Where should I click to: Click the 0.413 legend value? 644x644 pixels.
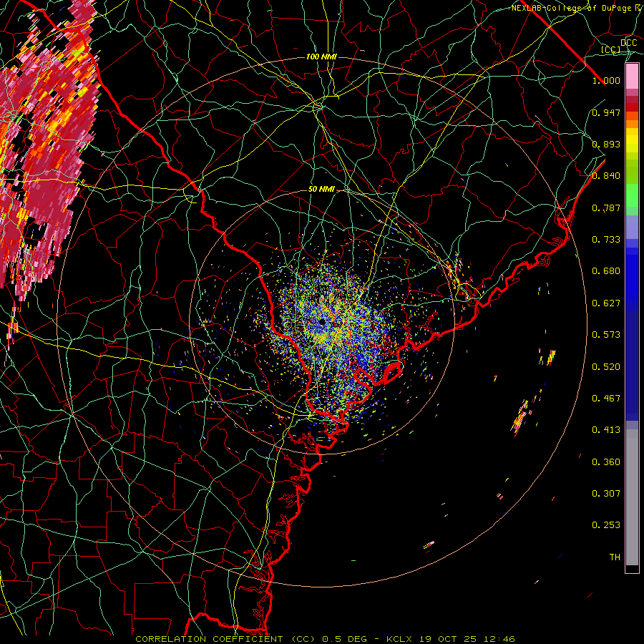click(x=606, y=430)
